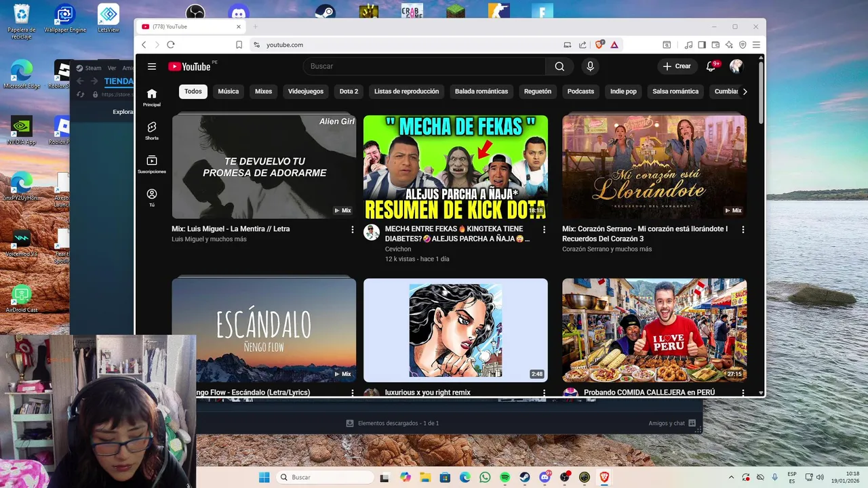The image size is (868, 488).
Task: Open Amigos y chat in Steam window
Action: [x=672, y=423]
